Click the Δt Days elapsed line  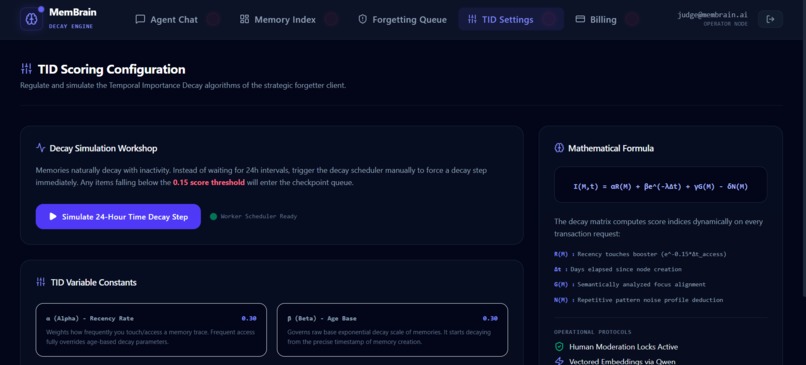click(x=618, y=269)
